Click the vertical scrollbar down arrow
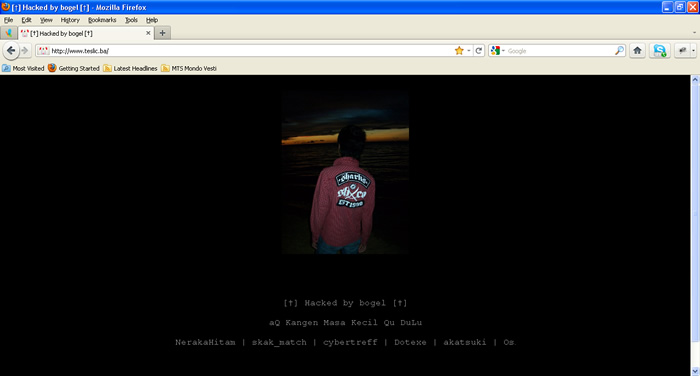 [695, 371]
